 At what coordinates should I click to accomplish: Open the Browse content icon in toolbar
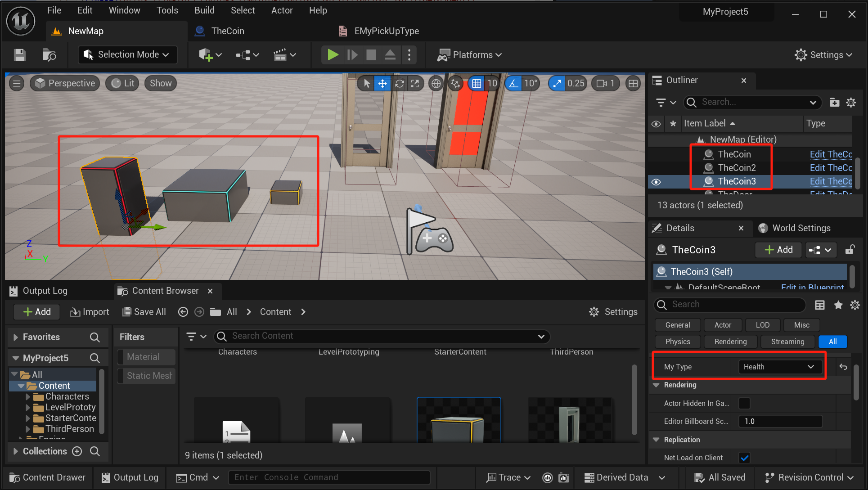(49, 55)
